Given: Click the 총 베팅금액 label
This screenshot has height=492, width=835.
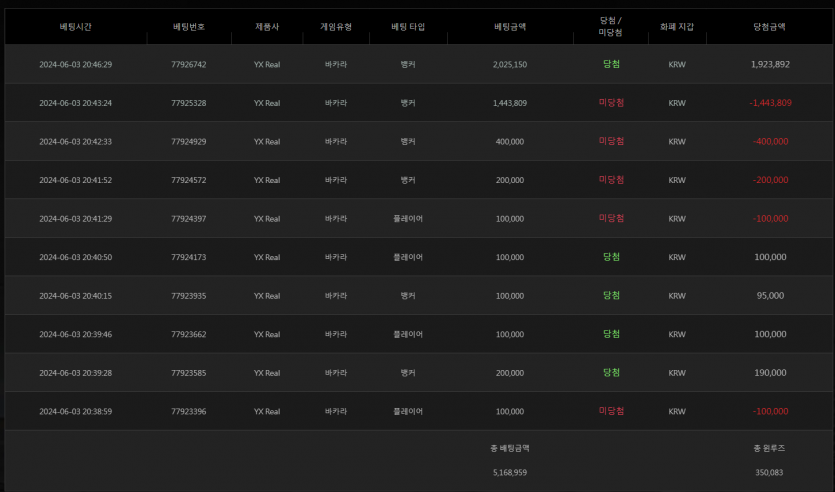Looking at the screenshot, I should click(510, 448).
